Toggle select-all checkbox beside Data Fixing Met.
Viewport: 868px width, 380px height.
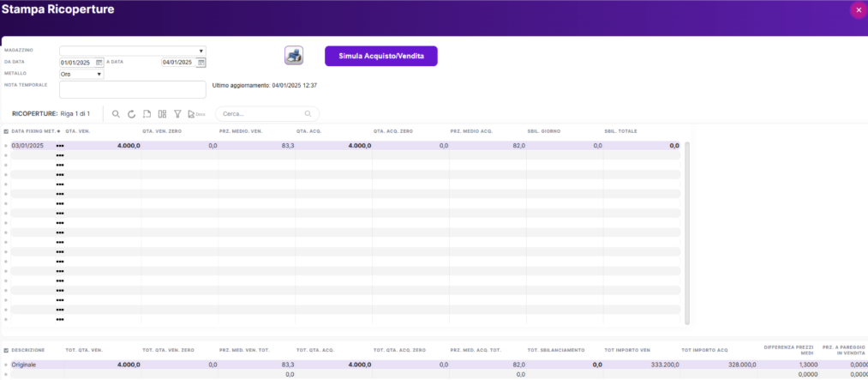click(7, 131)
